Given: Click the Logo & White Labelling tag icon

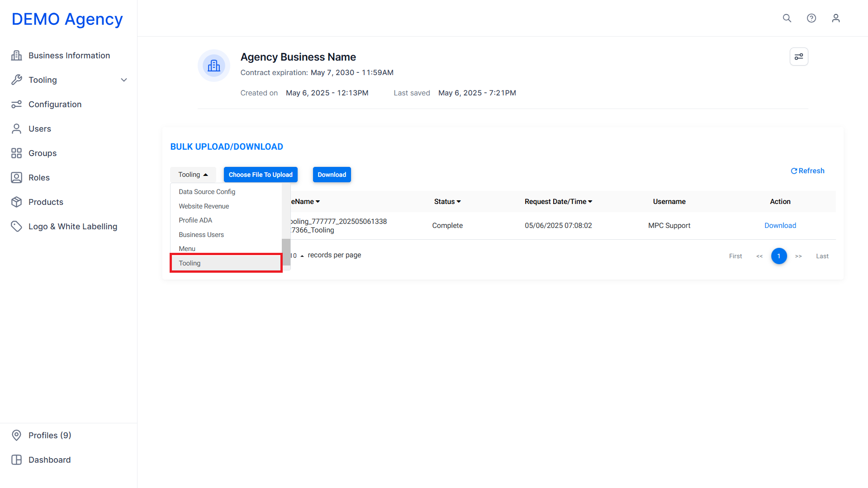Looking at the screenshot, I should tap(17, 226).
